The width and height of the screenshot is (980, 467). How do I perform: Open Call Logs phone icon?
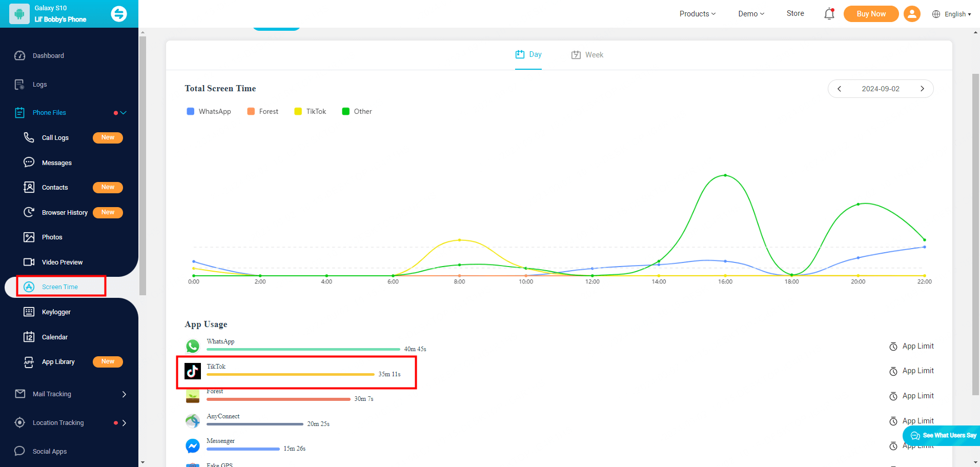(29, 137)
